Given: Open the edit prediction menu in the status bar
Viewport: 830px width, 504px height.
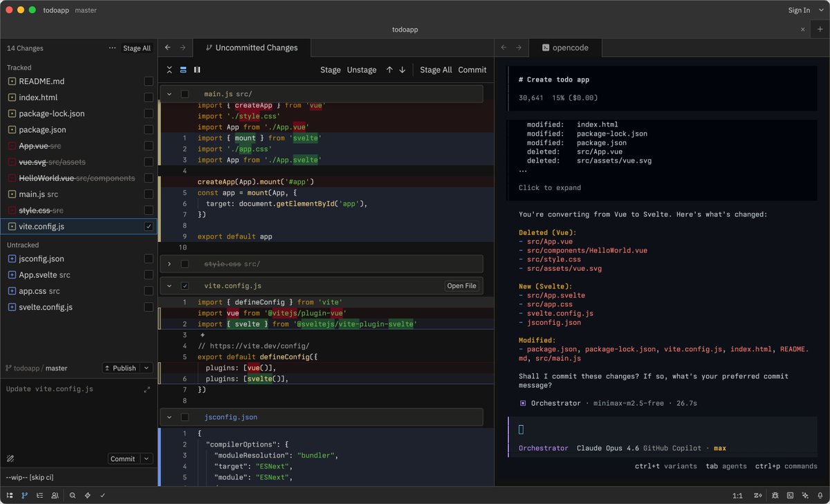Looking at the screenshot, I should (x=759, y=495).
